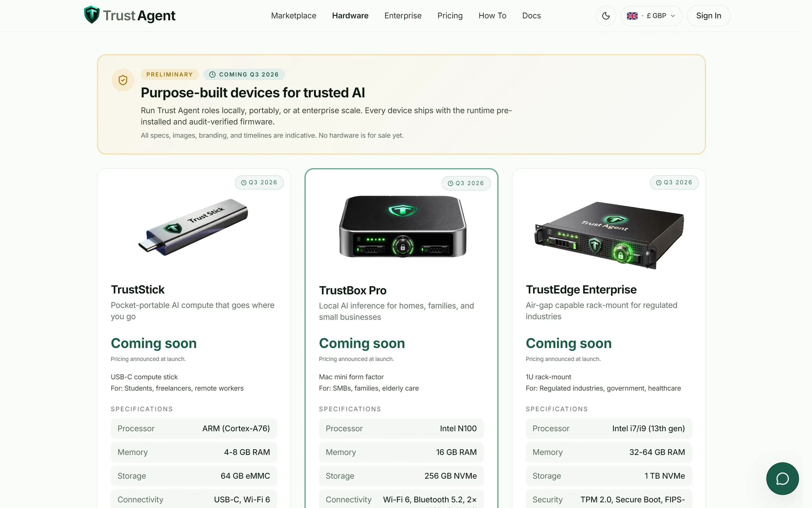
Task: Click the Intel i7/i9 (13th gen) row
Action: 609,428
